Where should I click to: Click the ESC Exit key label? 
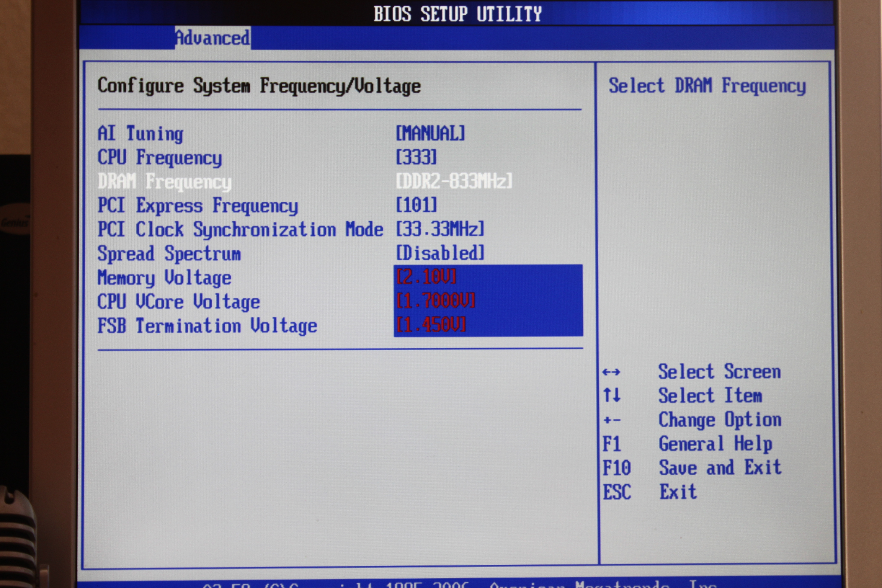(617, 492)
